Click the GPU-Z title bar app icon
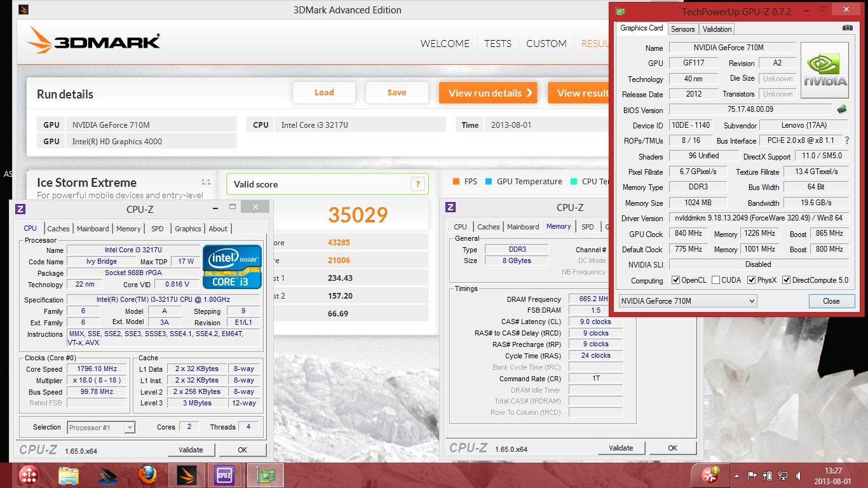Screen dimensions: 868x488 (x=620, y=11)
